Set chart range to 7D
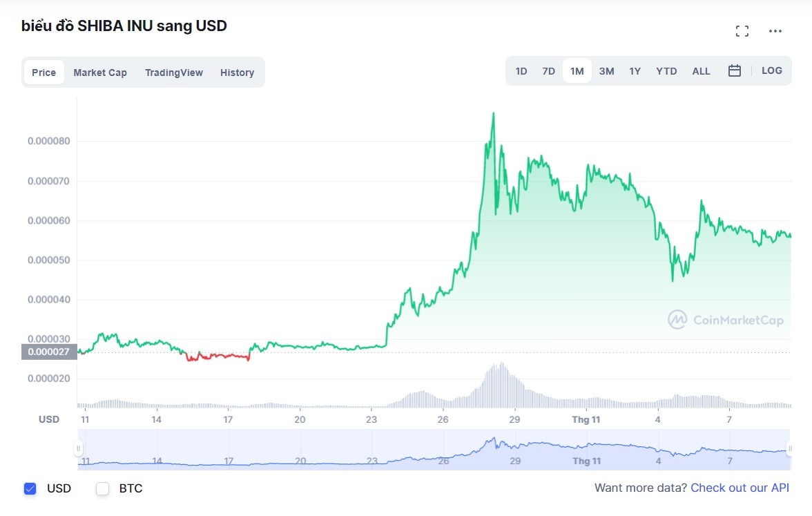812x516 pixels. tap(548, 71)
